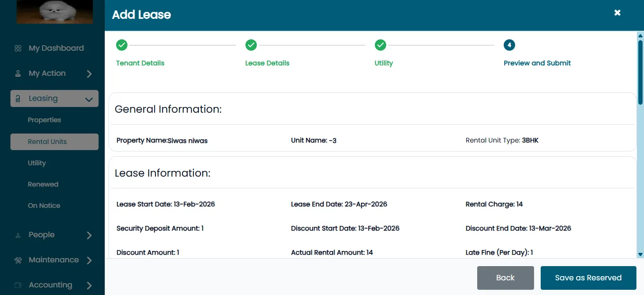Image resolution: width=644 pixels, height=295 pixels.
Task: Click the Leasing document icon
Action: tap(18, 98)
